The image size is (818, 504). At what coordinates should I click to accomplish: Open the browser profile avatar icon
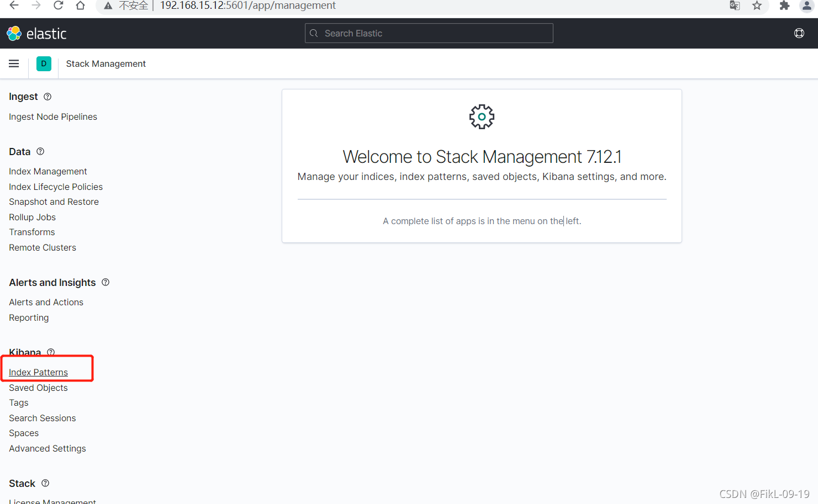click(806, 6)
